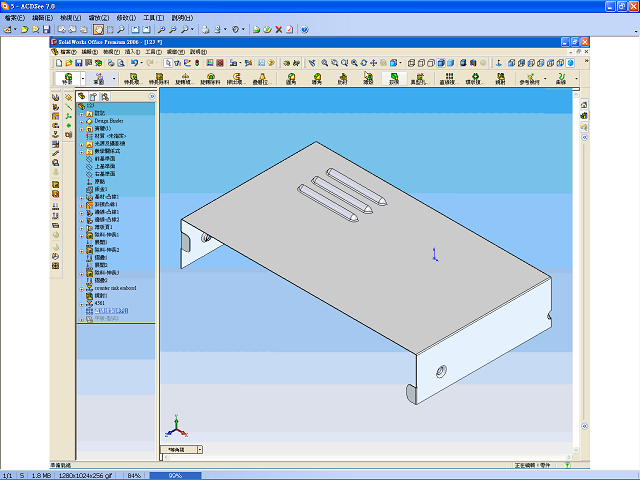Open ACDSee 修改(I) menu
Image resolution: width=640 pixels, height=480 pixels.
(x=126, y=18)
